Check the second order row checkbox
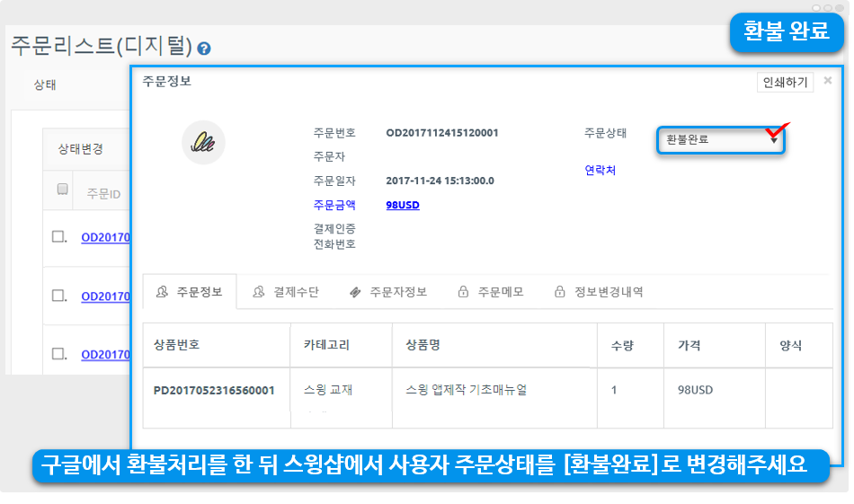 (x=58, y=296)
